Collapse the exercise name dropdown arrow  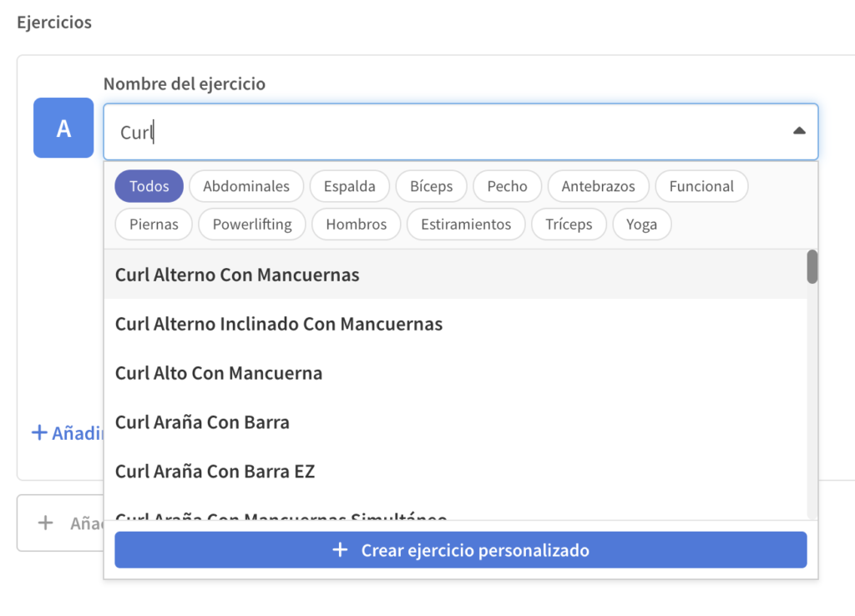(x=798, y=131)
